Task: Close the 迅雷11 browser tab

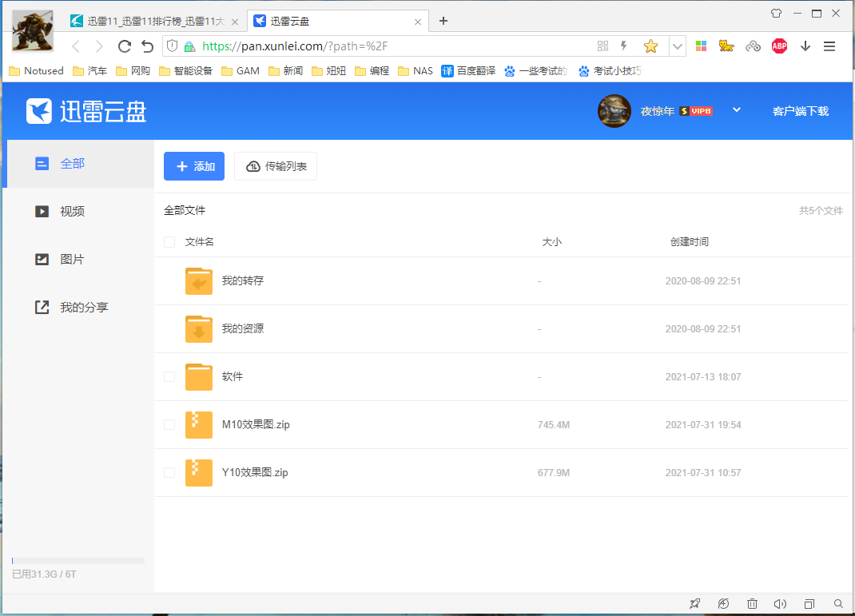Action: click(x=235, y=22)
